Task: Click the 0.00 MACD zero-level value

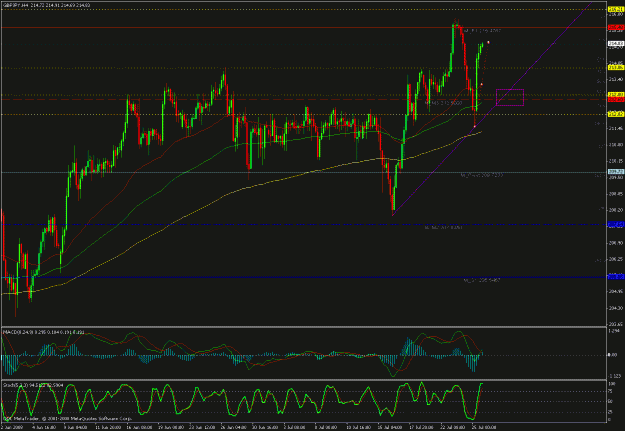Action: (x=614, y=354)
